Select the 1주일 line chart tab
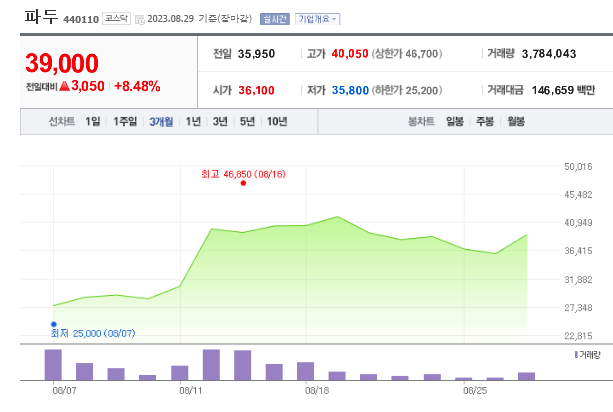This screenshot has width=613, height=412. [125, 122]
